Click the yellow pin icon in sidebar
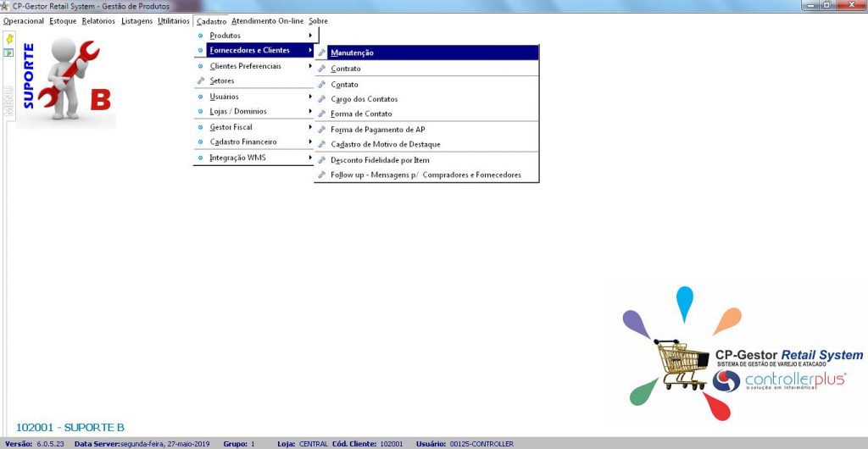Screen dimensions: 868x449 coord(8,39)
